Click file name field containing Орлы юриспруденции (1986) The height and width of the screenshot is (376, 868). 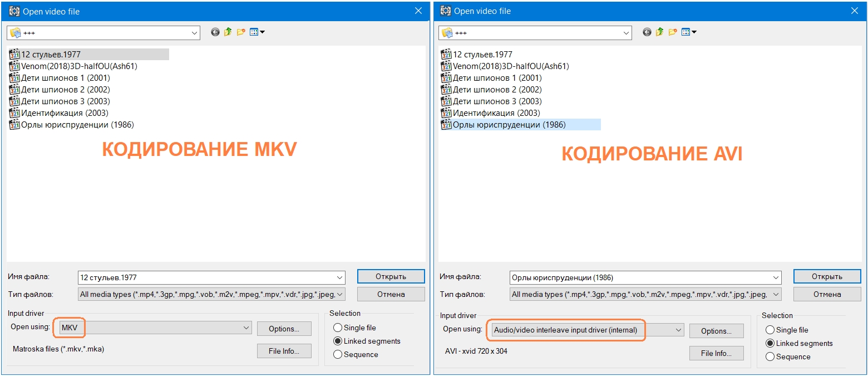pos(640,277)
